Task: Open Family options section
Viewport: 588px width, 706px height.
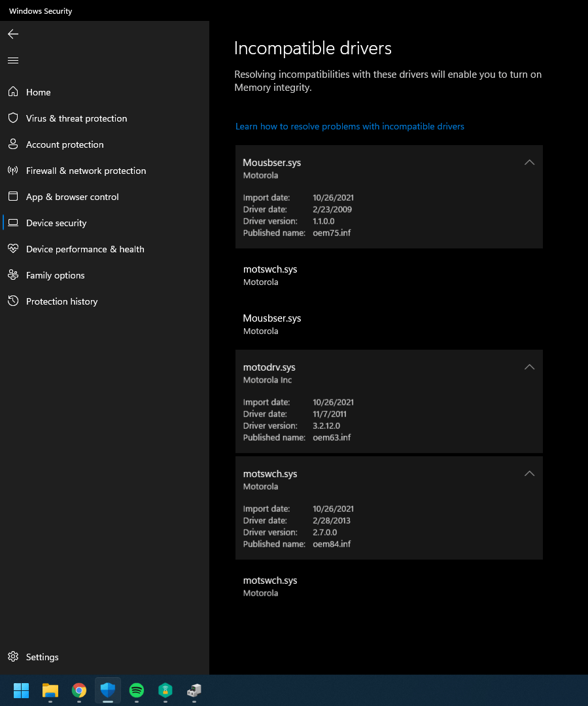Action: (56, 275)
